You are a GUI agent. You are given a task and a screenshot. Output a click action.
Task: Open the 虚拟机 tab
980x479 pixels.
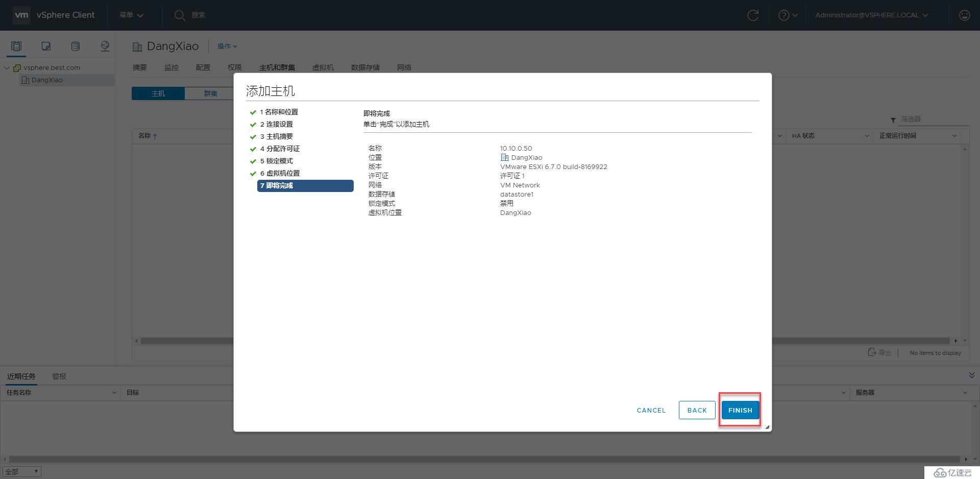[x=323, y=67]
